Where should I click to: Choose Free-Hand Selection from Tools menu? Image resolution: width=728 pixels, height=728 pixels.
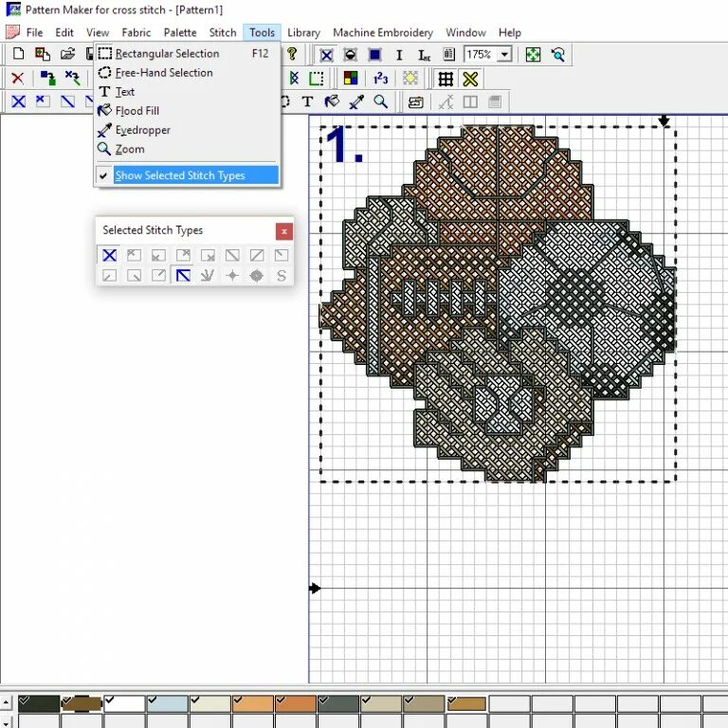187,72
